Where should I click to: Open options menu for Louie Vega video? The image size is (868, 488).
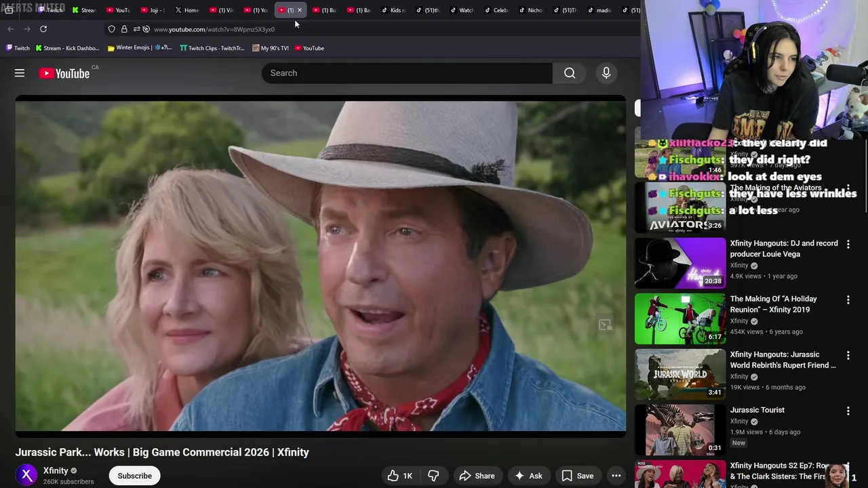point(848,244)
